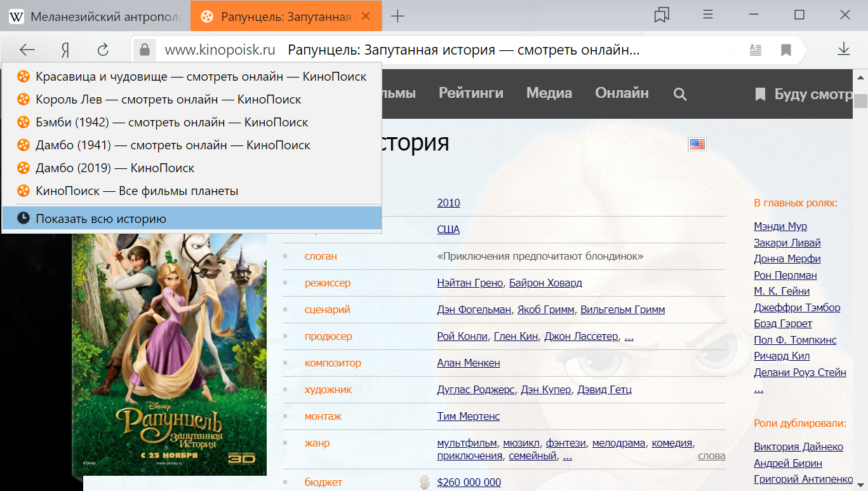
Task: Open artist Дуглас Роджерс link
Action: click(476, 389)
